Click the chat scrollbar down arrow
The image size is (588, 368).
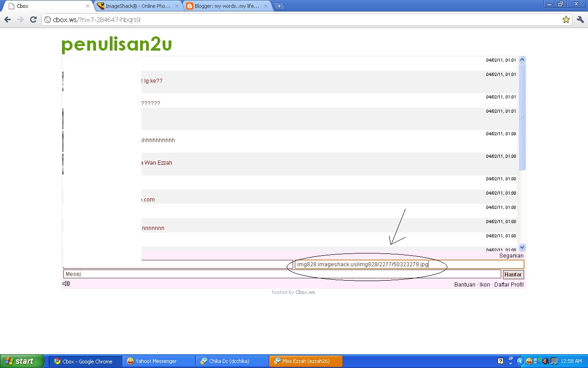522,247
